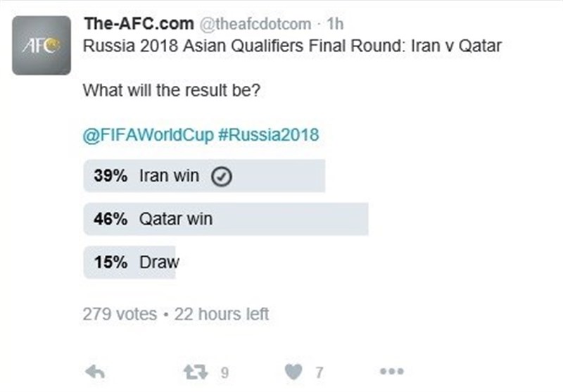Viewport: 563px width, 392px height.
Task: Click the AFC profile avatar
Action: [x=42, y=46]
